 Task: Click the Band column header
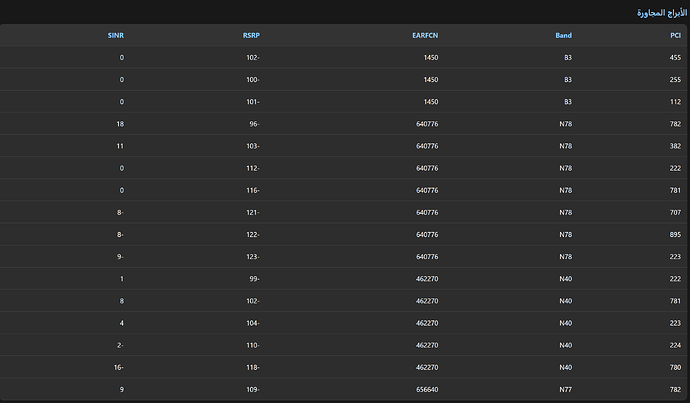tap(564, 35)
